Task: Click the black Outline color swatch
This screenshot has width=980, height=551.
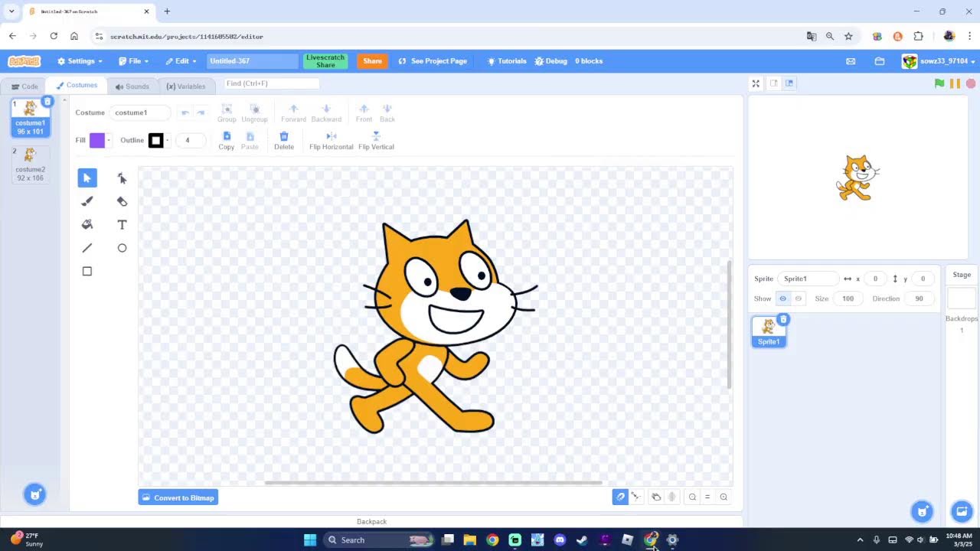Action: tap(155, 140)
